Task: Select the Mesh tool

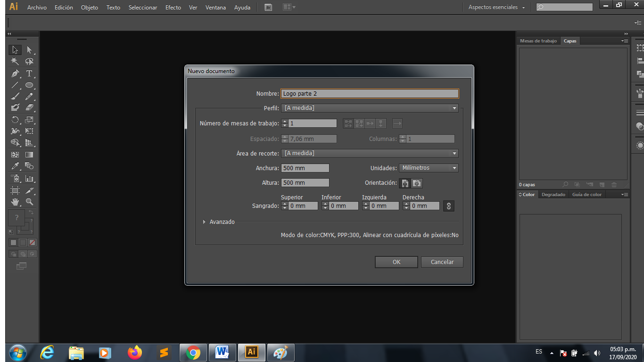Action: coord(15,154)
